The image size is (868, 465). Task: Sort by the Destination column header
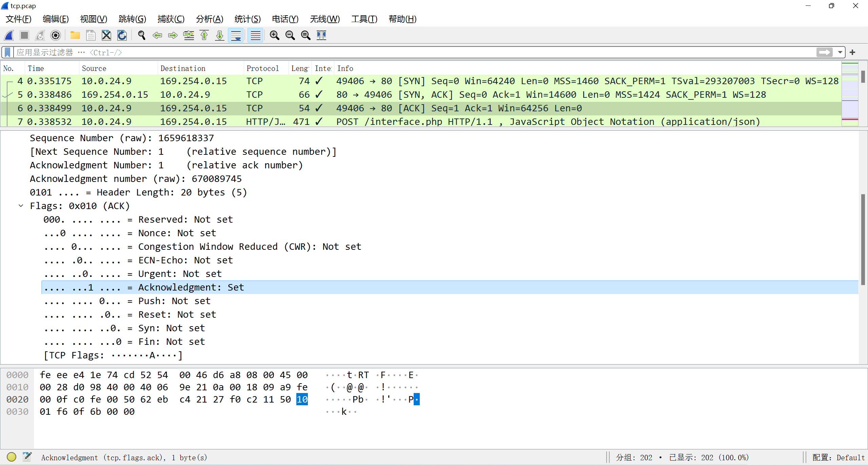201,69
